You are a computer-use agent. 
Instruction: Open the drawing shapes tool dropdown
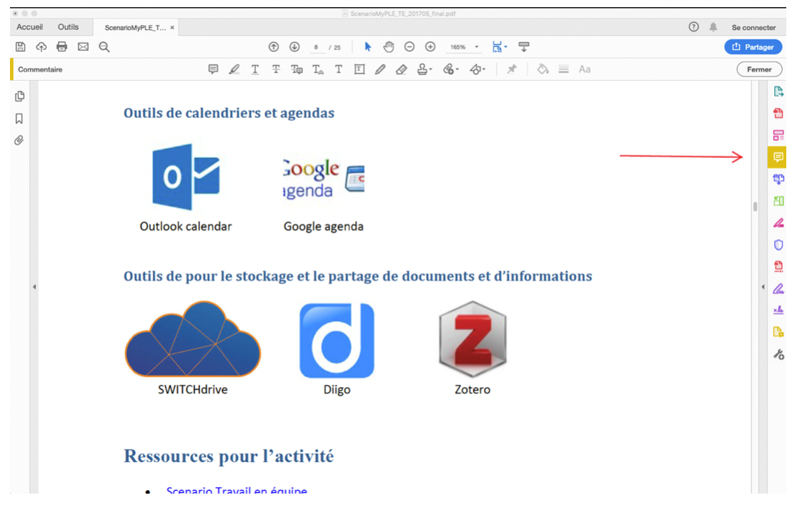(477, 69)
